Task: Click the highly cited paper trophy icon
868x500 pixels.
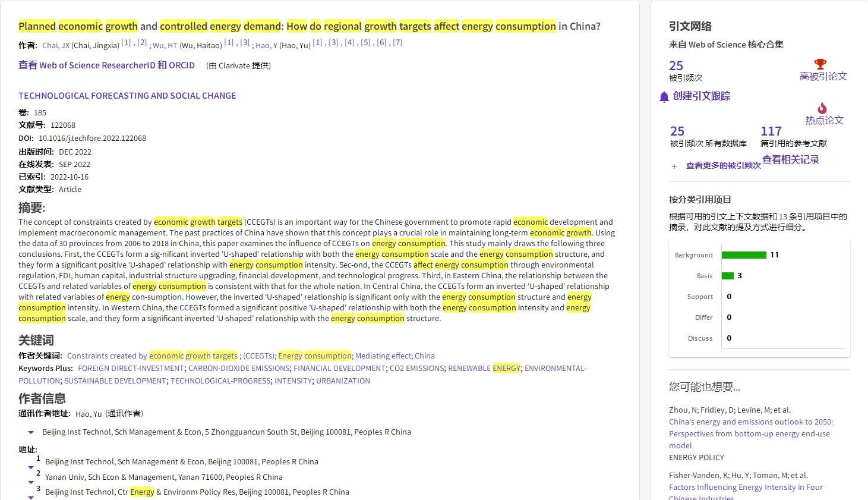Action: 820,64
